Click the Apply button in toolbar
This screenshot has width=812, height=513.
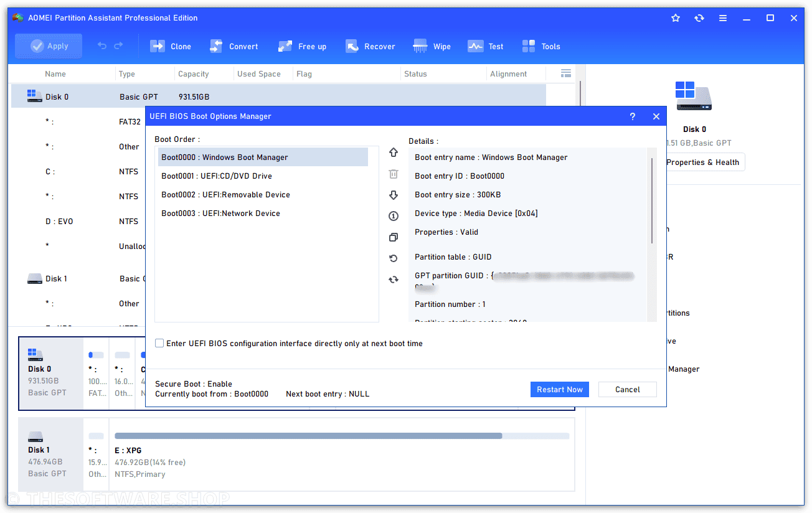(x=49, y=46)
